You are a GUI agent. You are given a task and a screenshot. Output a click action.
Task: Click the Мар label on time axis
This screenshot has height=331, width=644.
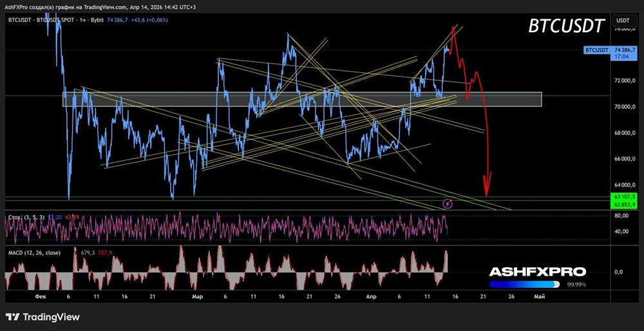(196, 296)
